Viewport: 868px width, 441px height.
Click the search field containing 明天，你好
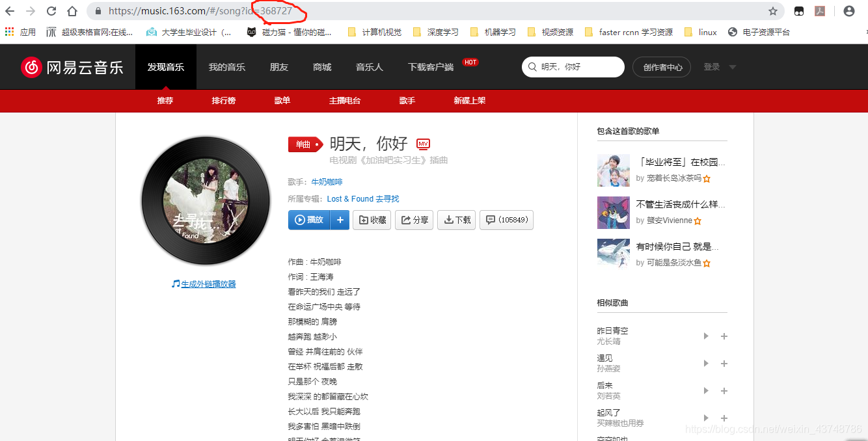pos(573,67)
